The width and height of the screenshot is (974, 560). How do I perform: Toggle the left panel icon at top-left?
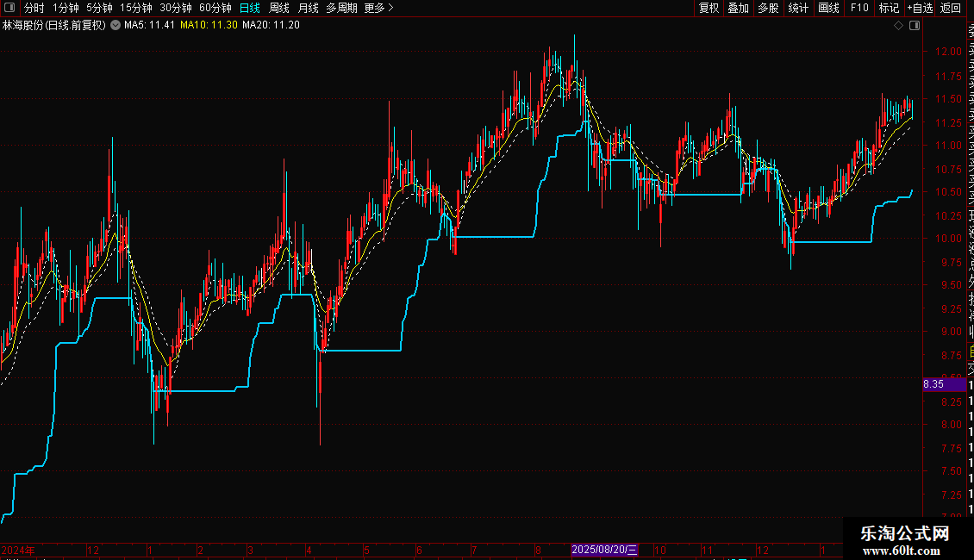pos(9,8)
